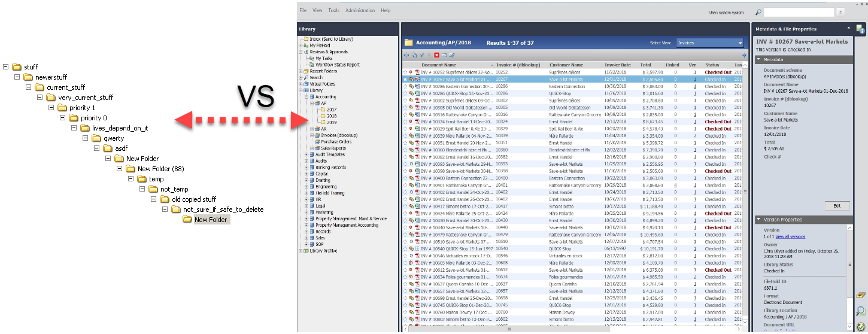Open the Help menu
This screenshot has width=868, height=334.
point(386,11)
